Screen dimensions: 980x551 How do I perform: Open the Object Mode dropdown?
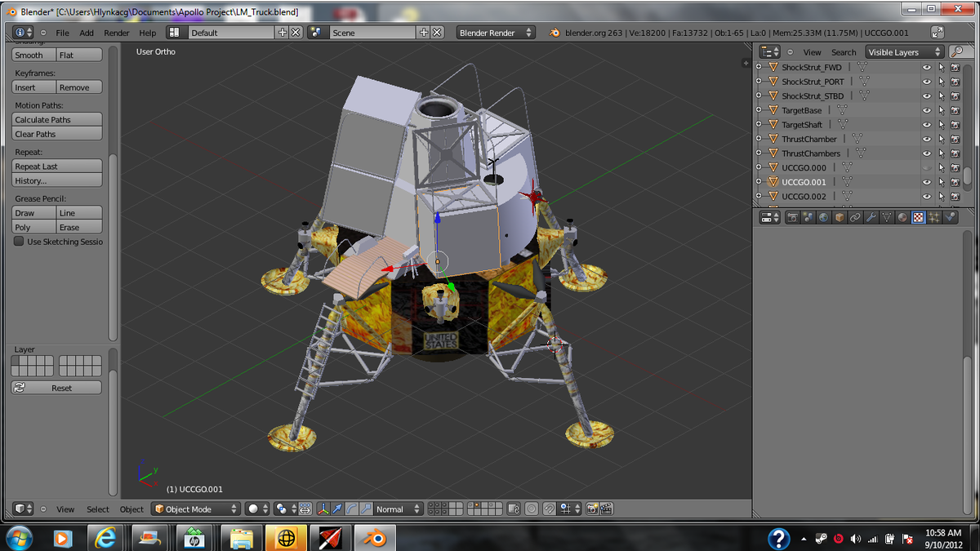tap(195, 509)
